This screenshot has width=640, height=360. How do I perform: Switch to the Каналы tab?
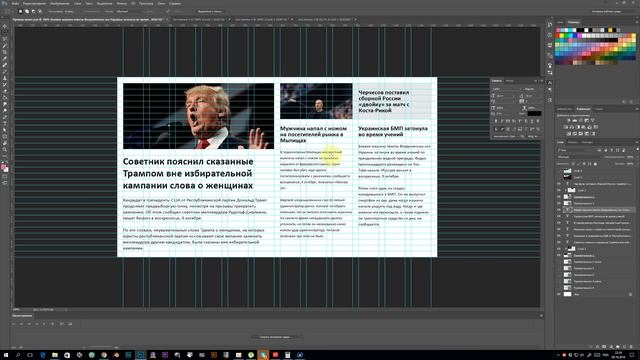click(573, 142)
